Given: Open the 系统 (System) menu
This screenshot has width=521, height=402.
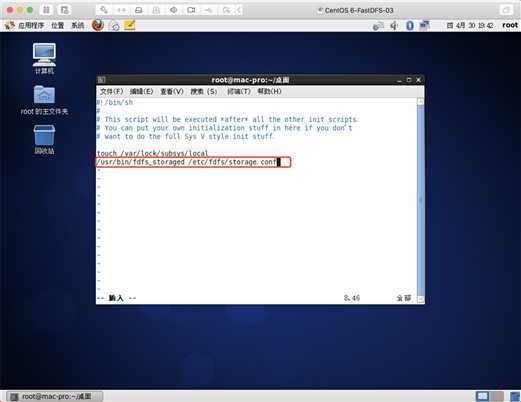Looking at the screenshot, I should click(78, 25).
